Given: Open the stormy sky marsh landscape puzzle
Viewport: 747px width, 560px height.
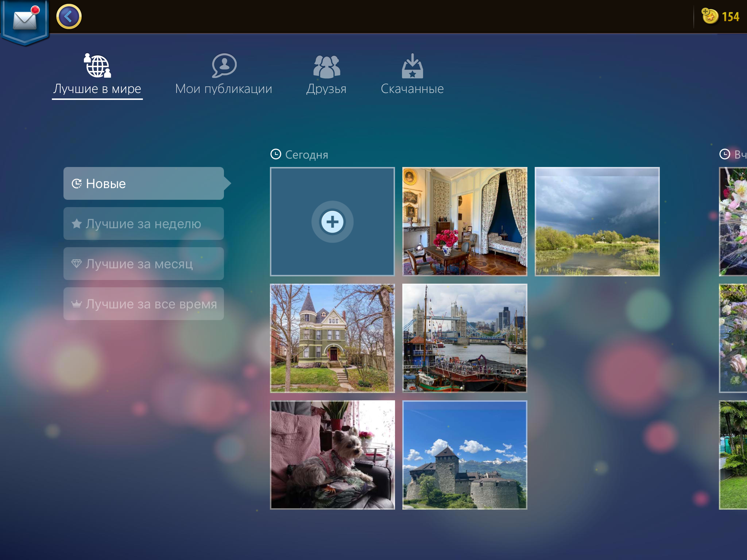Looking at the screenshot, I should point(597,222).
